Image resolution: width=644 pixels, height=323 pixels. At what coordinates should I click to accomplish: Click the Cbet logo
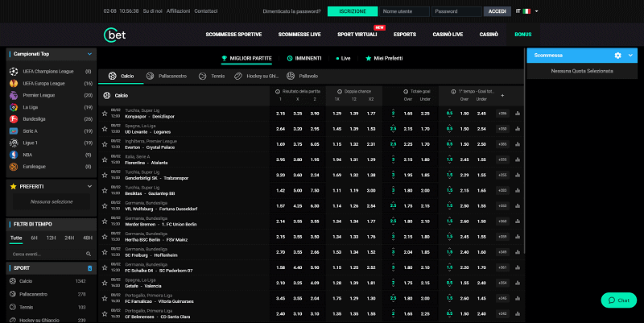click(x=114, y=35)
